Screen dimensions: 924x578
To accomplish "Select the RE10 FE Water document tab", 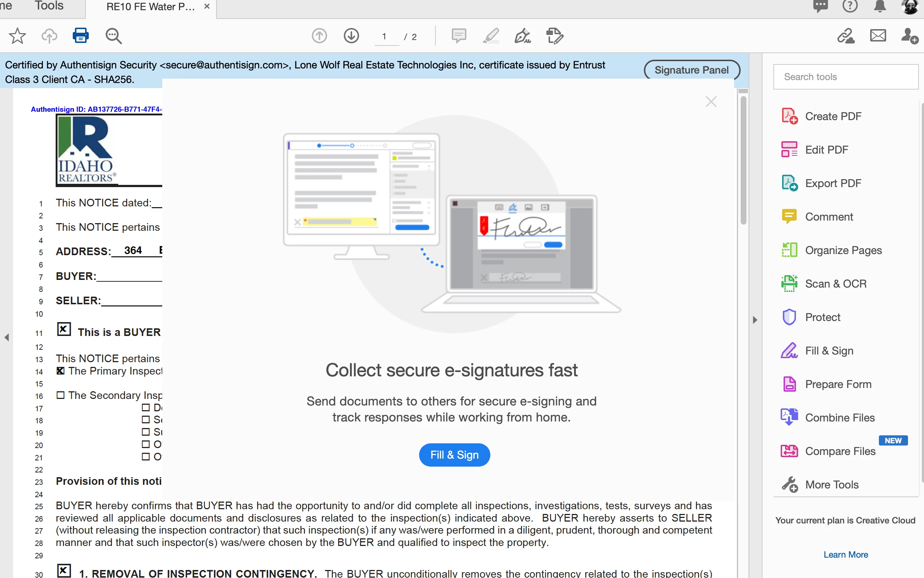I will [151, 7].
